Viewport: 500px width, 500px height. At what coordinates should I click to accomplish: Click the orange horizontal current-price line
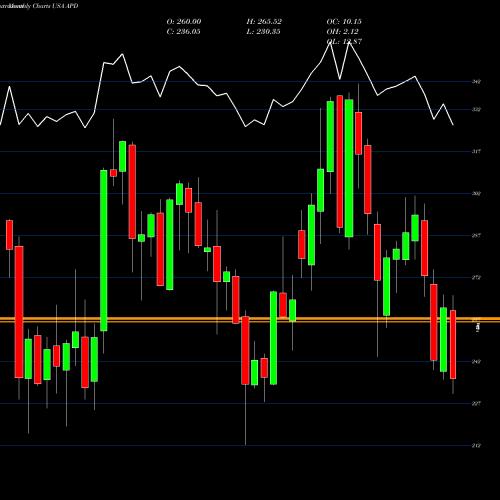click(250, 320)
